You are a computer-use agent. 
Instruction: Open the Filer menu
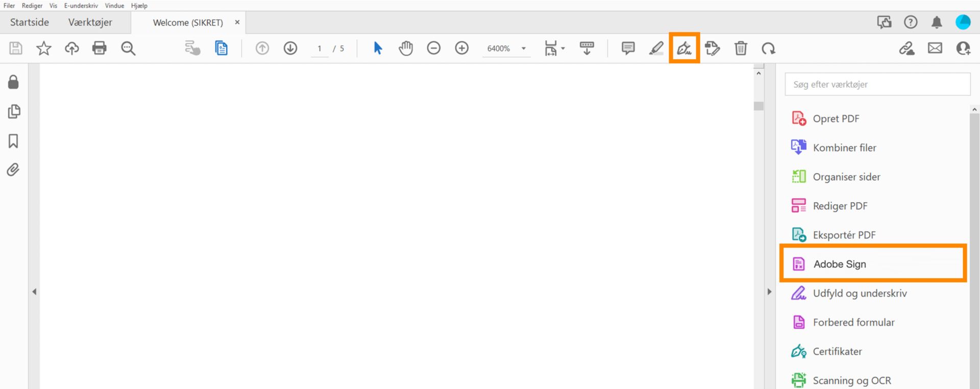coord(9,6)
